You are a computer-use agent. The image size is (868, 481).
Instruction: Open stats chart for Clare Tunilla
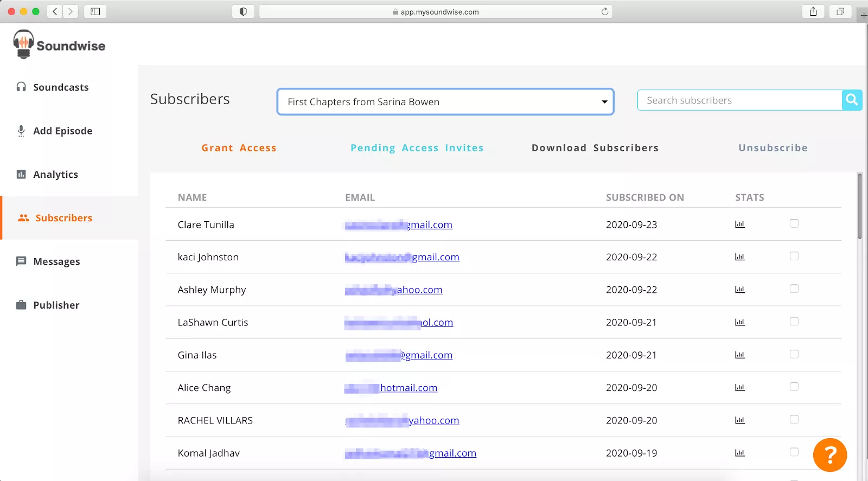739,225
